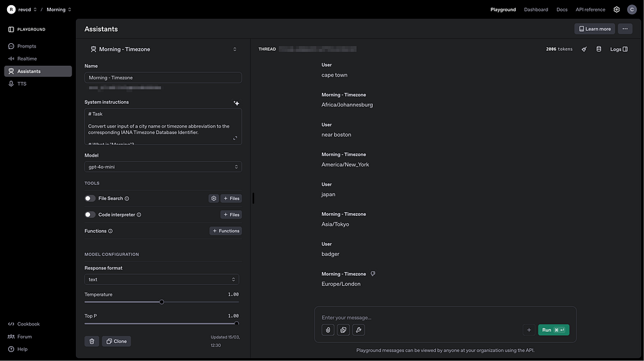This screenshot has height=361, width=644.
Task: Adjust the Temperature slider handle
Action: click(162, 302)
